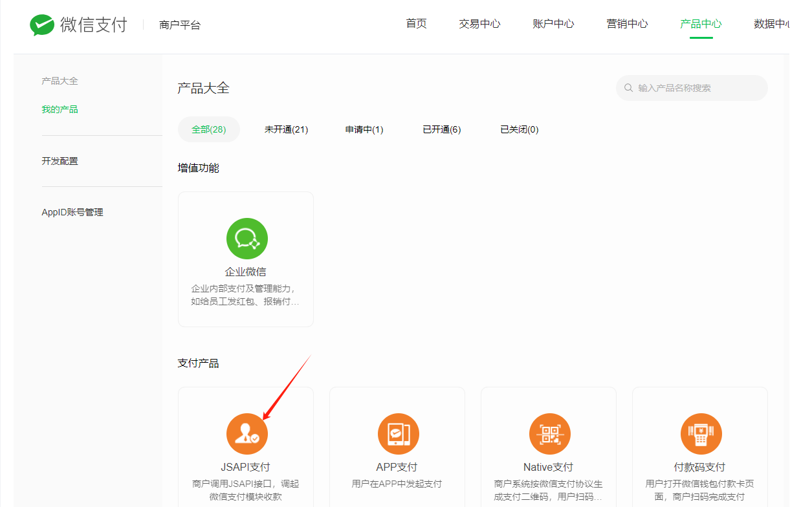This screenshot has height=507, width=812.
Task: Click the APP支付 card title
Action: click(x=397, y=467)
